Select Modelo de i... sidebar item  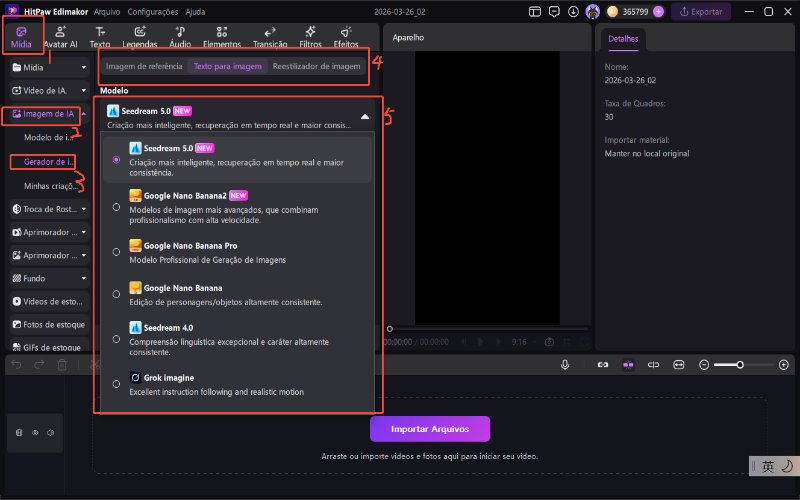pos(50,137)
